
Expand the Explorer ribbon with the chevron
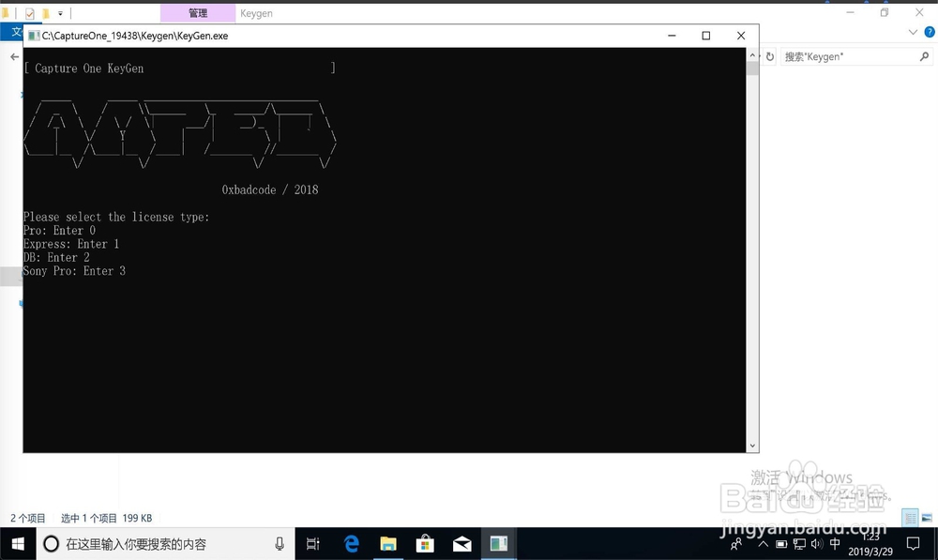pos(913,32)
